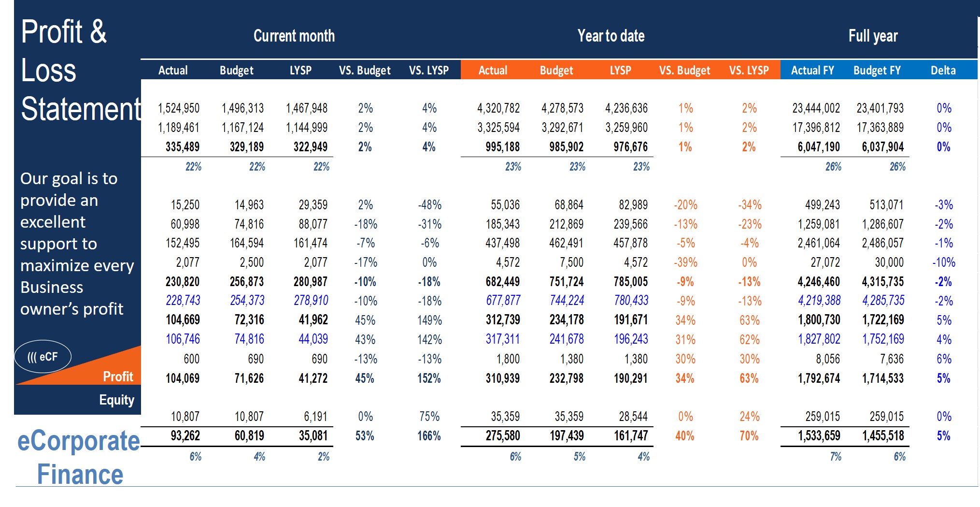Screen dimensions: 980x507
Task: Select the bold cell 995,188
Action: 502,147
